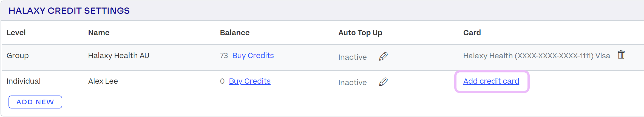This screenshot has height=117, width=644.
Task: Open the Add credit card link
Action: [x=491, y=81]
